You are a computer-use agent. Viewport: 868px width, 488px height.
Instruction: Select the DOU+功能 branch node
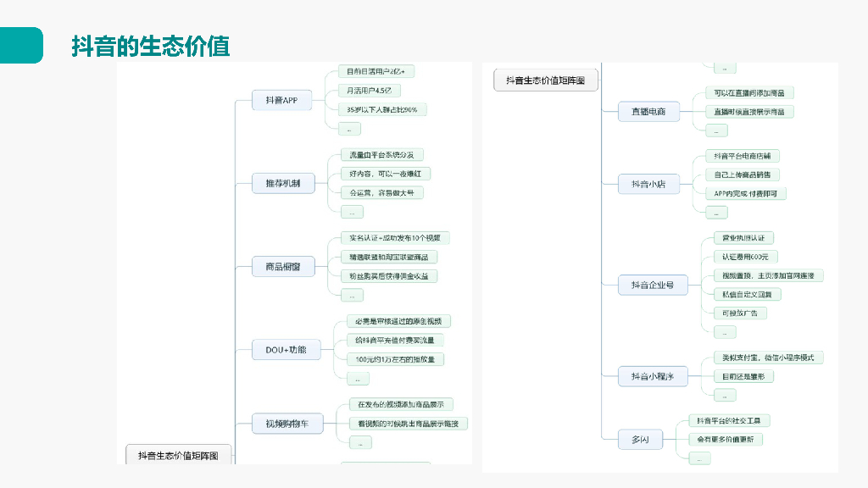(x=287, y=350)
